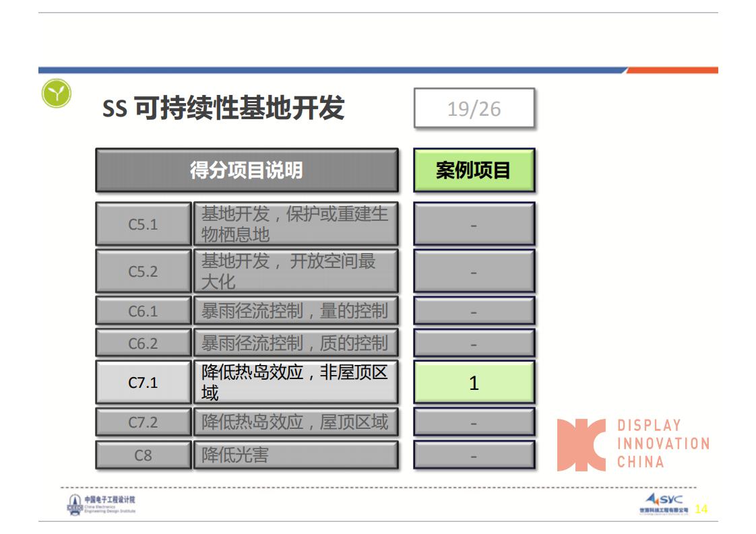
Task: Click the C6.1 case score dash cell
Action: pos(474,311)
